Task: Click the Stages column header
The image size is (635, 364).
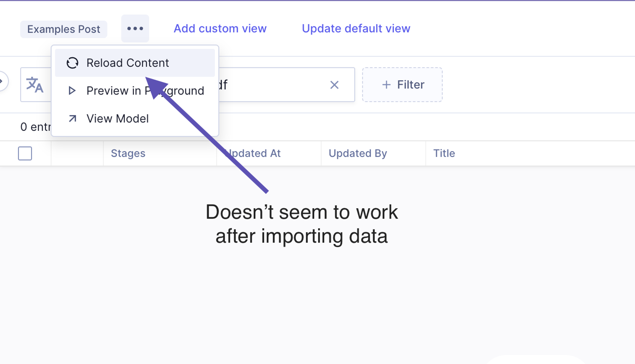Action: pos(128,153)
